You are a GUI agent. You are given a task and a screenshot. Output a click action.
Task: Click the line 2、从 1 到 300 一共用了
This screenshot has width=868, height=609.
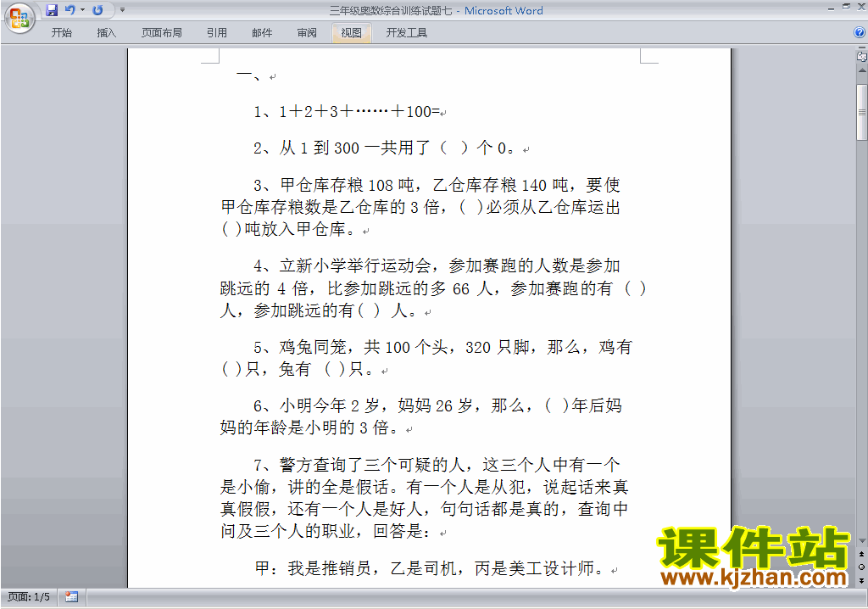click(384, 148)
